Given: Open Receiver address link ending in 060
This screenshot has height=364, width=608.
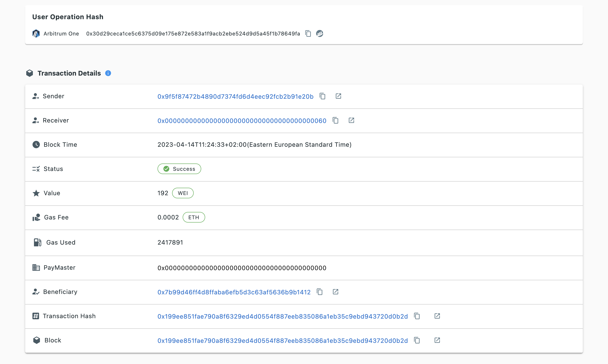Looking at the screenshot, I should 242,121.
